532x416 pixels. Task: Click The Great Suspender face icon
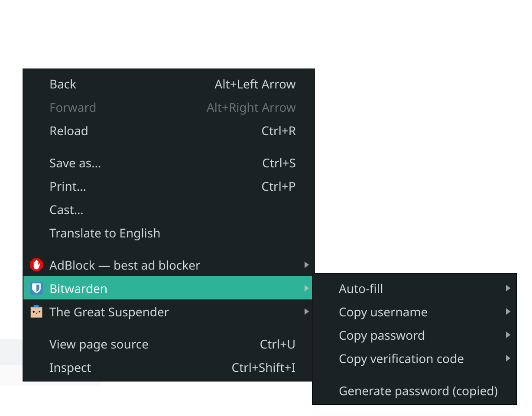[36, 312]
